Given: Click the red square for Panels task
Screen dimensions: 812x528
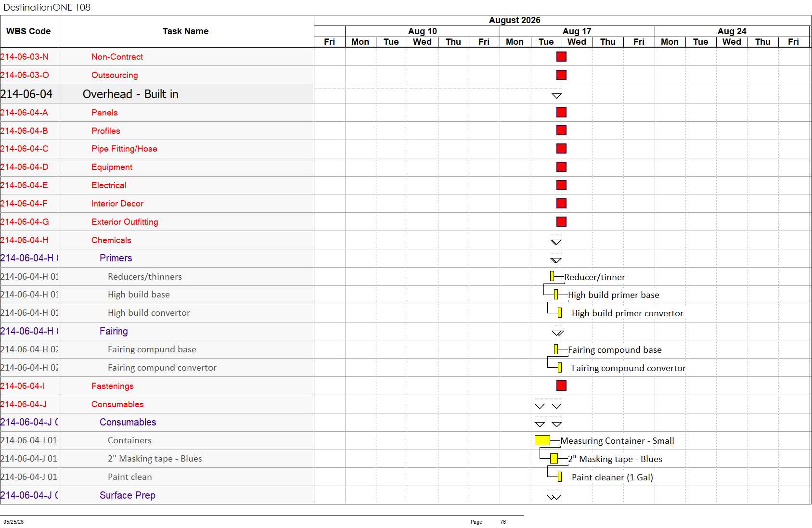Looking at the screenshot, I should [561, 112].
